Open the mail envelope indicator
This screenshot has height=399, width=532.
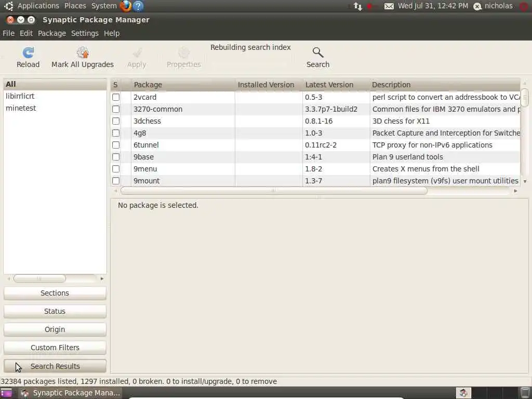coord(389,6)
